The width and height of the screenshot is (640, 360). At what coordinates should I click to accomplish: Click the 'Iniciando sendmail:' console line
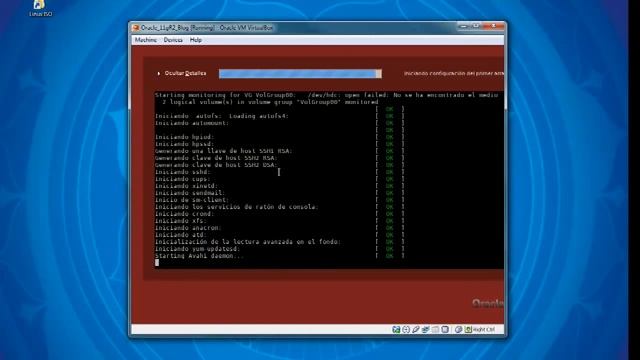tap(190, 193)
